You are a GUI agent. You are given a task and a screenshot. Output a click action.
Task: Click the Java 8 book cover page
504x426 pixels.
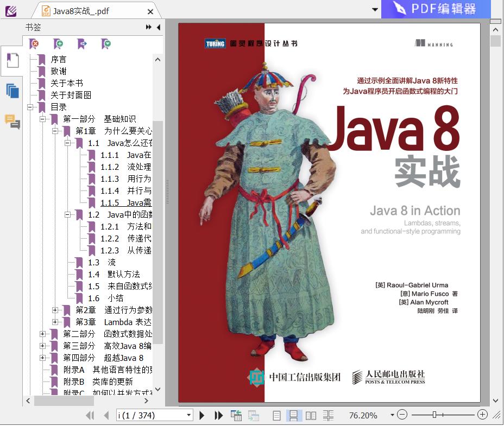(329, 213)
